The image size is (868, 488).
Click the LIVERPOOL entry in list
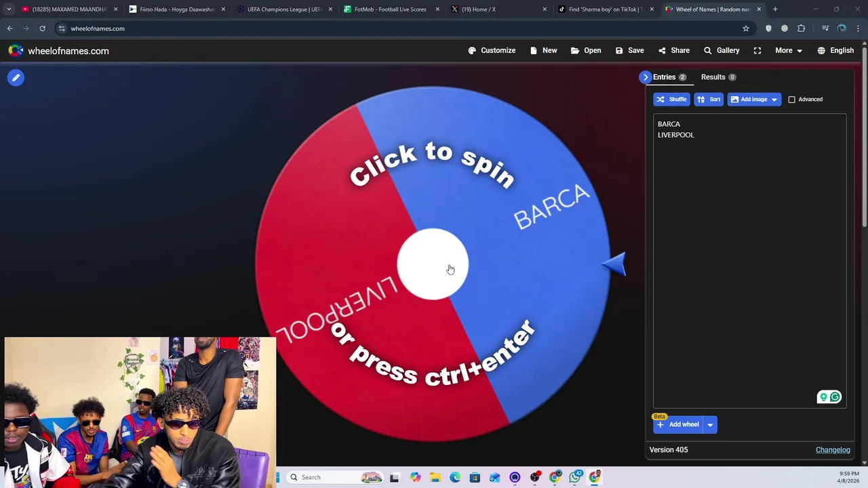[x=675, y=135]
